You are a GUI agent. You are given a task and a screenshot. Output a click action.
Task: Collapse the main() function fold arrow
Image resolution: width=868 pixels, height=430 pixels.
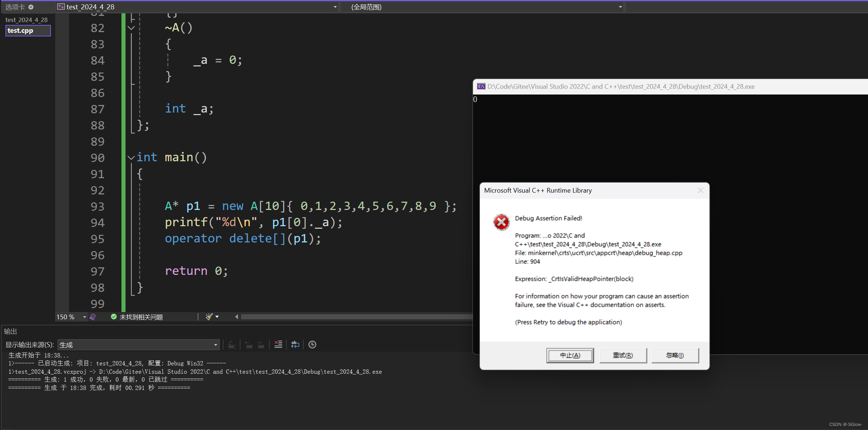pos(131,158)
